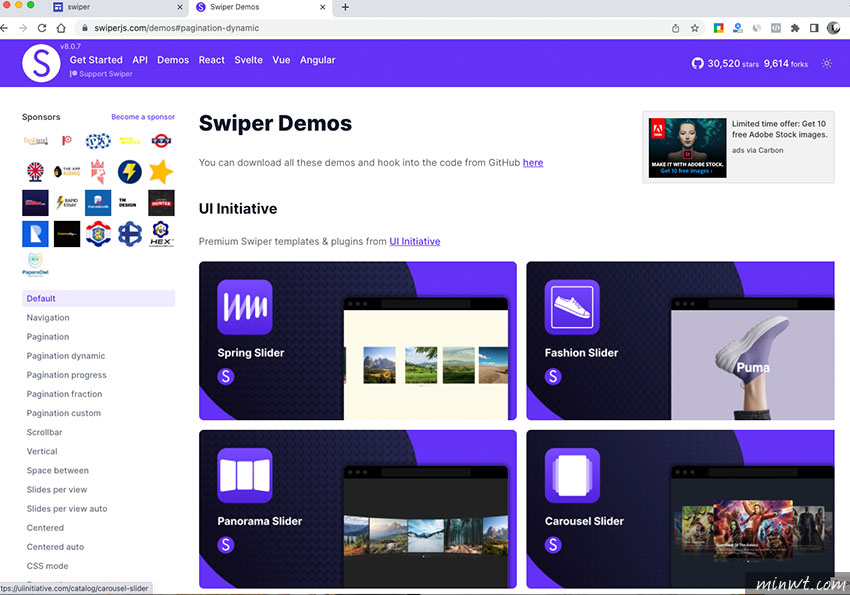Click the Support Swiper link

coord(101,74)
